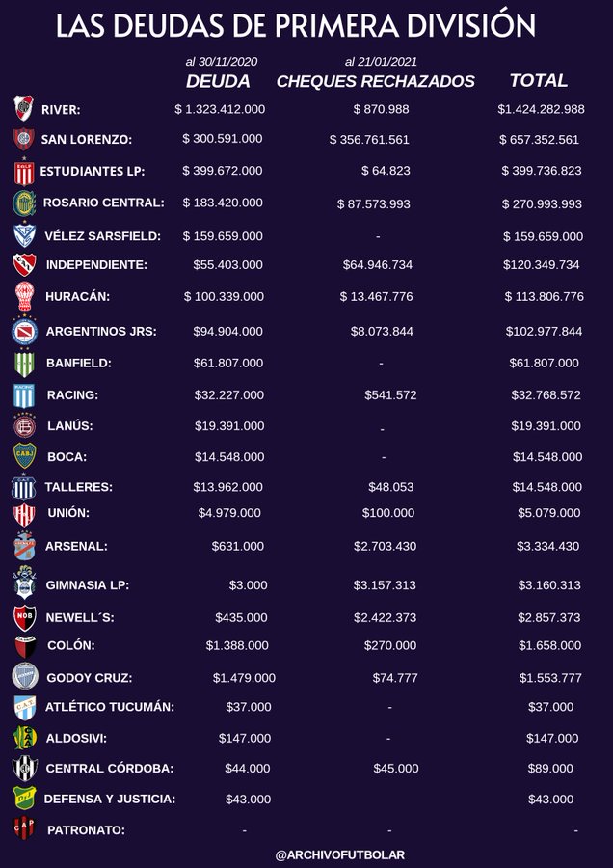Click the Independiente club crest
This screenshot has height=868, width=613.
pyautogui.click(x=23, y=264)
